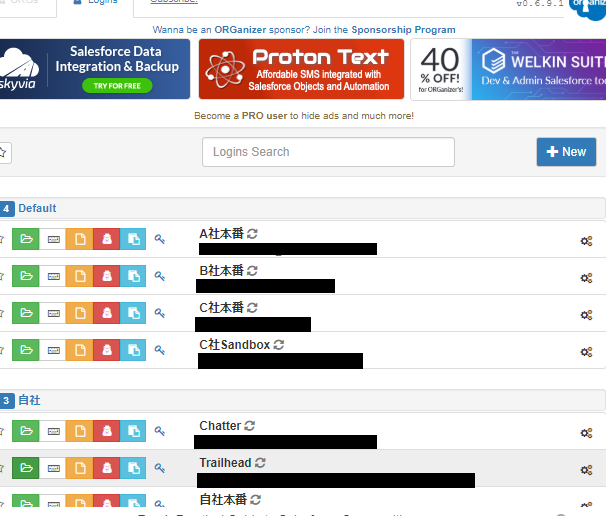Click refresh icon beside Chatter name
606x516 pixels.
pyautogui.click(x=250, y=426)
